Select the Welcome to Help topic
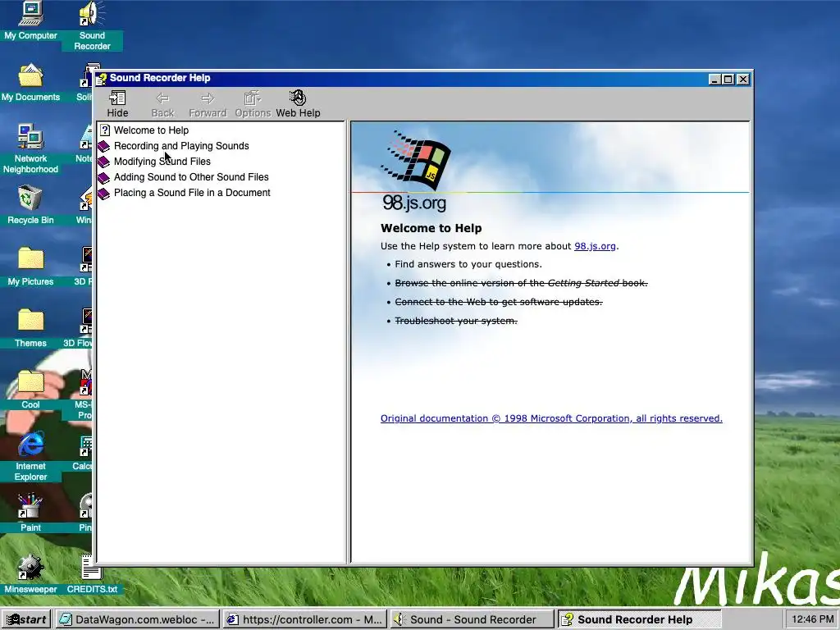 151,130
